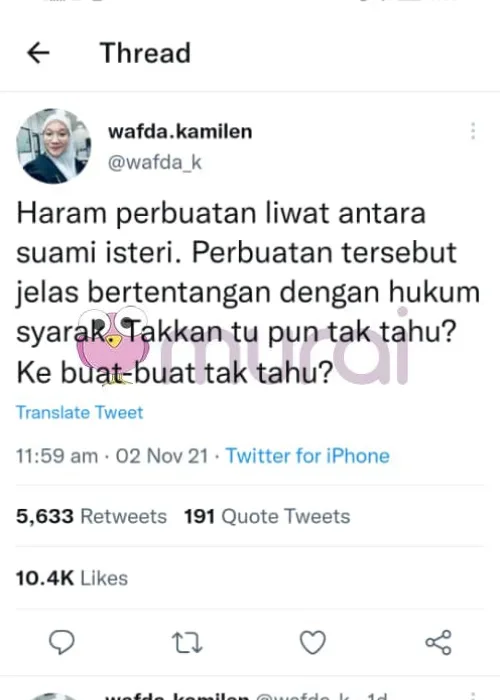Tap the 02 Nov 21 date text
This screenshot has width=500, height=700.
162,456
